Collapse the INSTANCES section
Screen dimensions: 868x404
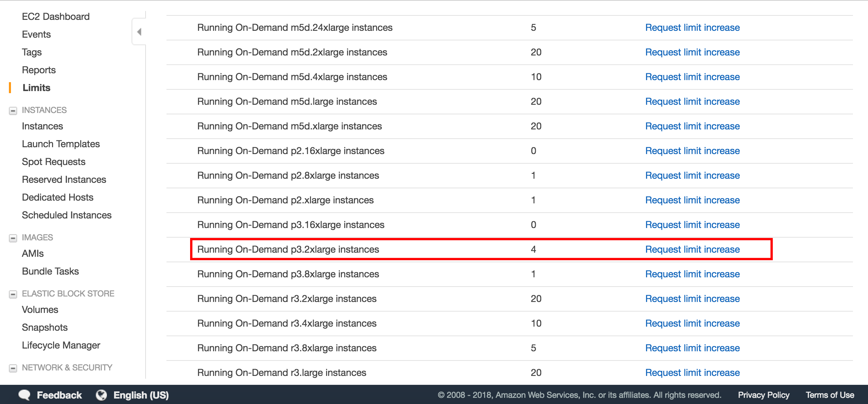tap(13, 111)
